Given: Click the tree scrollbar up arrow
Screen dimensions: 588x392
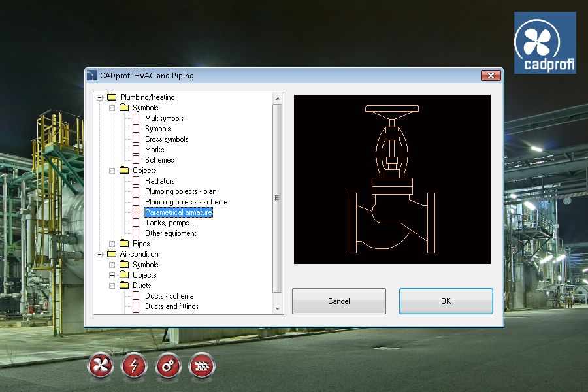Looking at the screenshot, I should pyautogui.click(x=278, y=98).
